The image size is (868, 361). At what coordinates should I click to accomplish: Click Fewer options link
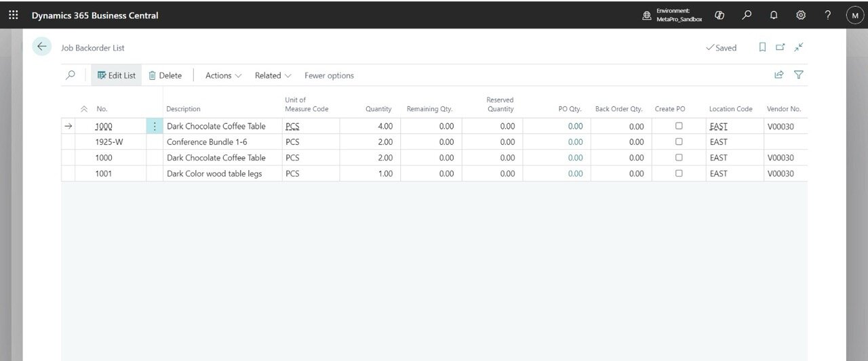pyautogui.click(x=329, y=76)
